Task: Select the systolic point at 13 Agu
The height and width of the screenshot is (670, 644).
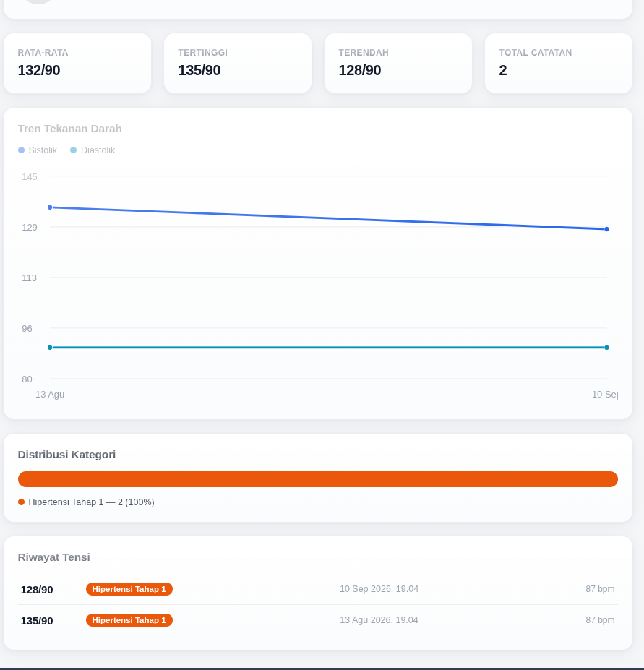Action: tap(50, 207)
